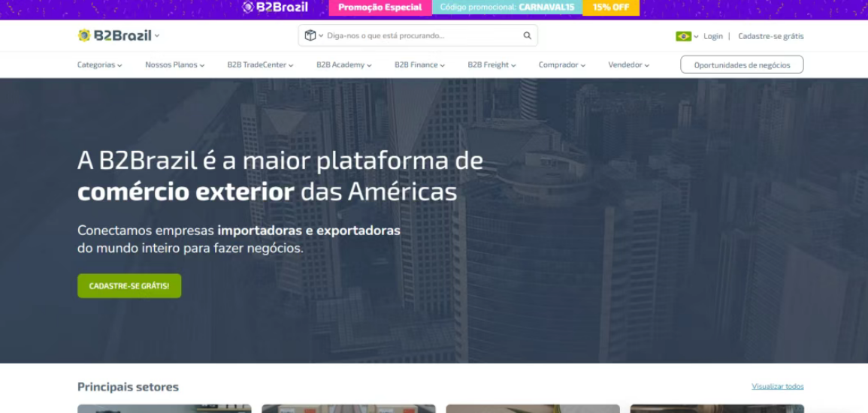Screen dimensions: 868x413
Task: Expand the Categorias dropdown menu
Action: pyautogui.click(x=99, y=65)
